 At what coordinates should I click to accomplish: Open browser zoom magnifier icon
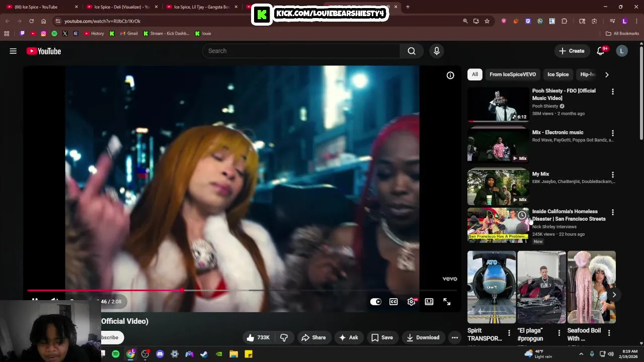pyautogui.click(x=465, y=21)
